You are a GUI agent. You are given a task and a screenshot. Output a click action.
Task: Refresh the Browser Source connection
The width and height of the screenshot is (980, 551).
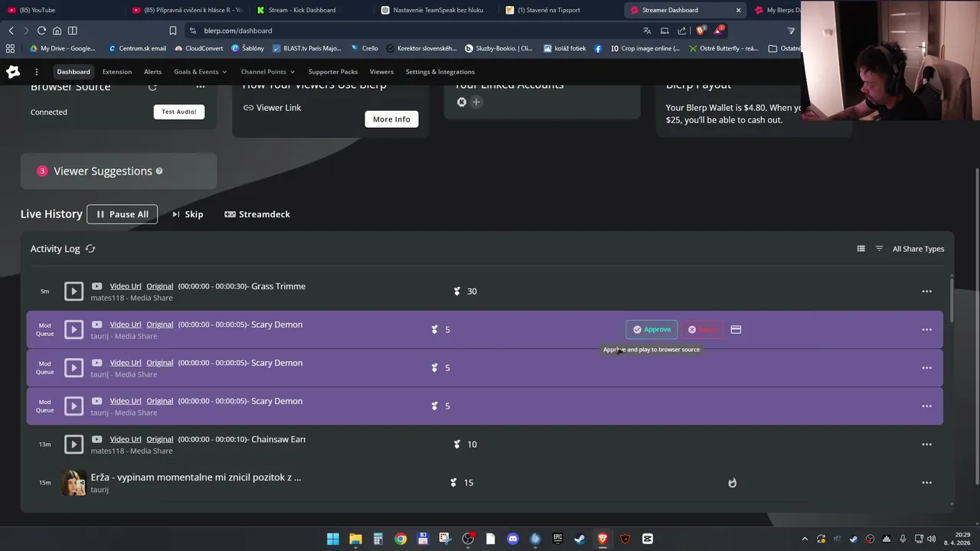tap(152, 86)
